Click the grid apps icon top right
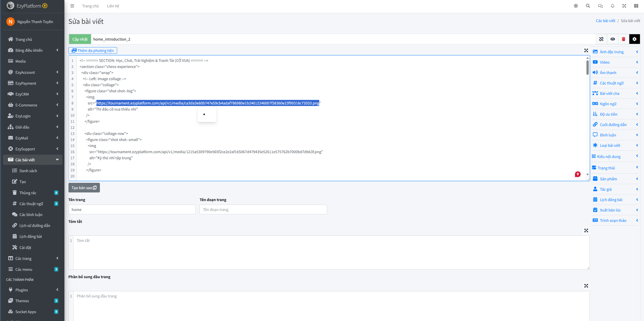The width and height of the screenshot is (644, 321). point(636,6)
